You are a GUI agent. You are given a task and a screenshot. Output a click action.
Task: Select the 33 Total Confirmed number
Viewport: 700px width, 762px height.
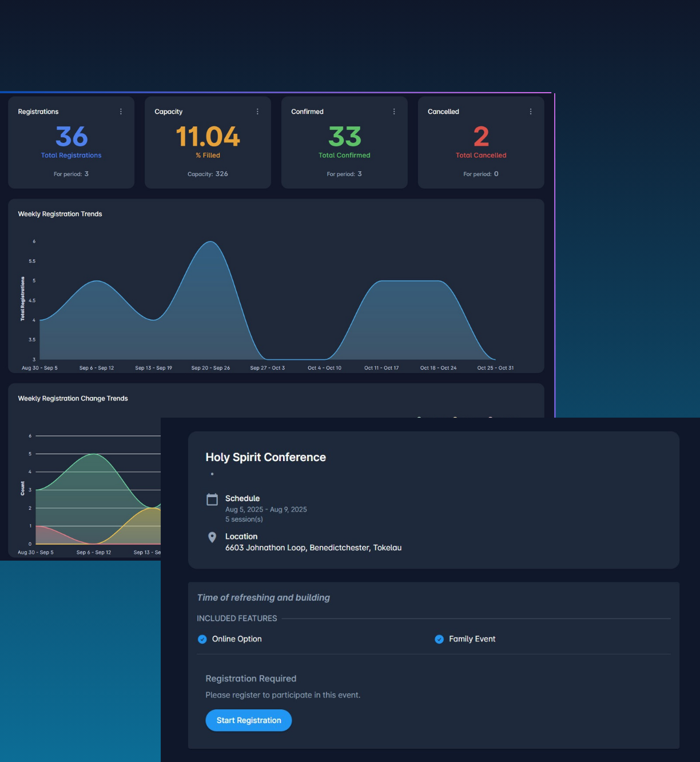click(x=344, y=137)
